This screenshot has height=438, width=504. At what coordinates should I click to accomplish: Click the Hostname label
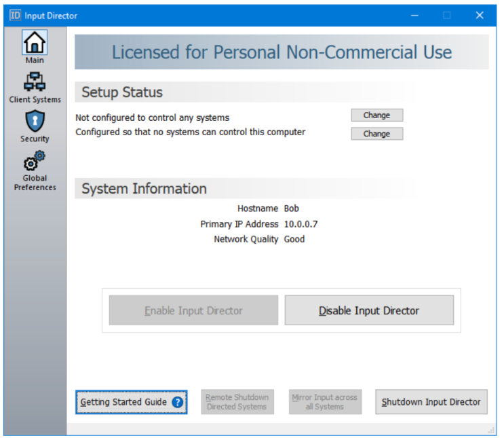coord(258,208)
